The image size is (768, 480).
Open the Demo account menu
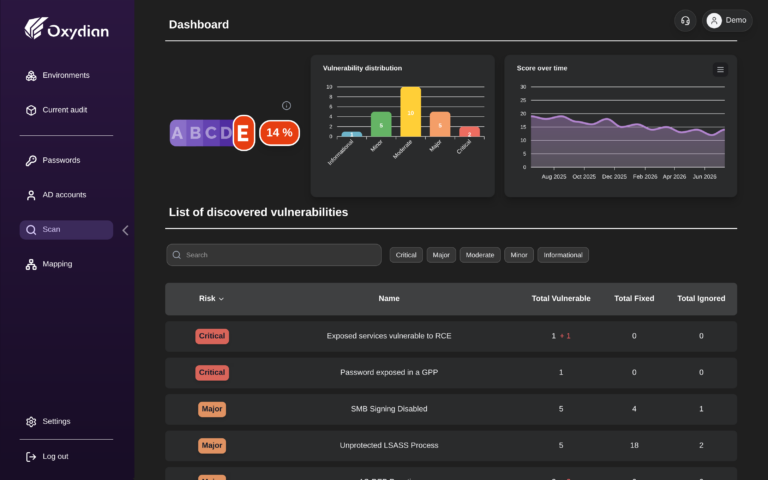pyautogui.click(x=727, y=21)
